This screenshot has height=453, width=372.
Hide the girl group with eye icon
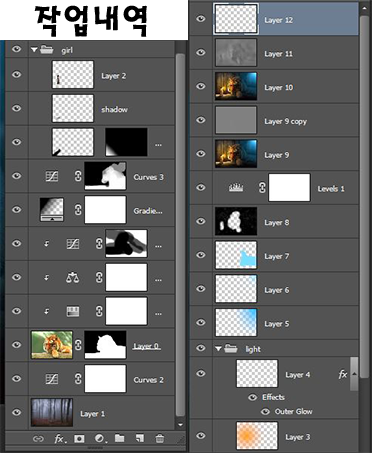pyautogui.click(x=16, y=49)
